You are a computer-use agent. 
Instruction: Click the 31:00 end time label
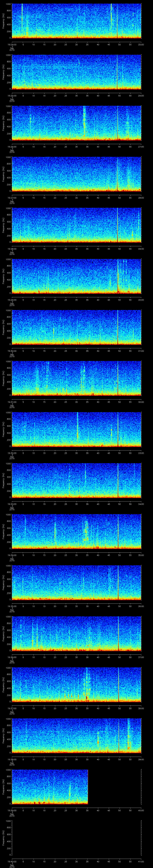point(141,351)
